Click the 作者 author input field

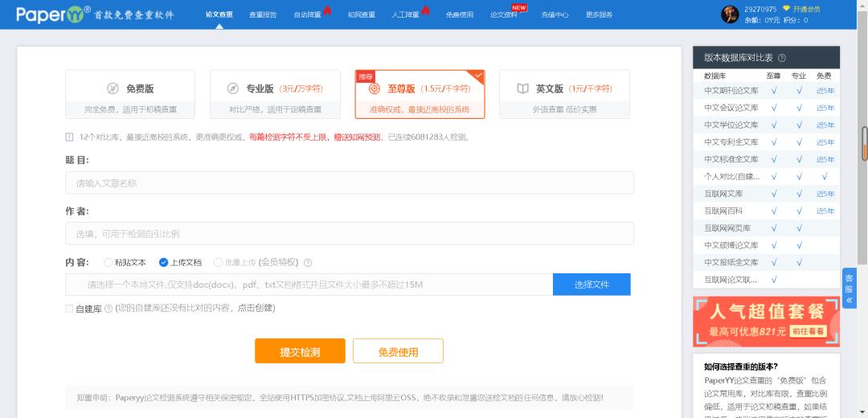coord(350,234)
